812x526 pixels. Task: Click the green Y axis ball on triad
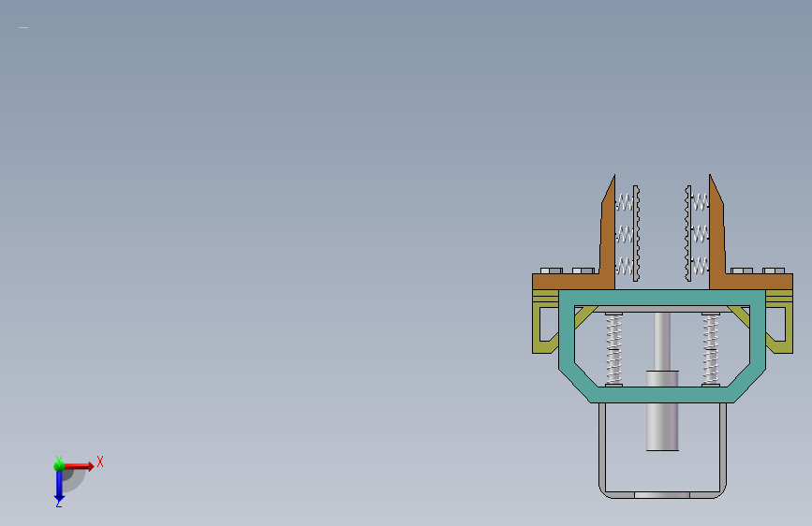[59, 466]
